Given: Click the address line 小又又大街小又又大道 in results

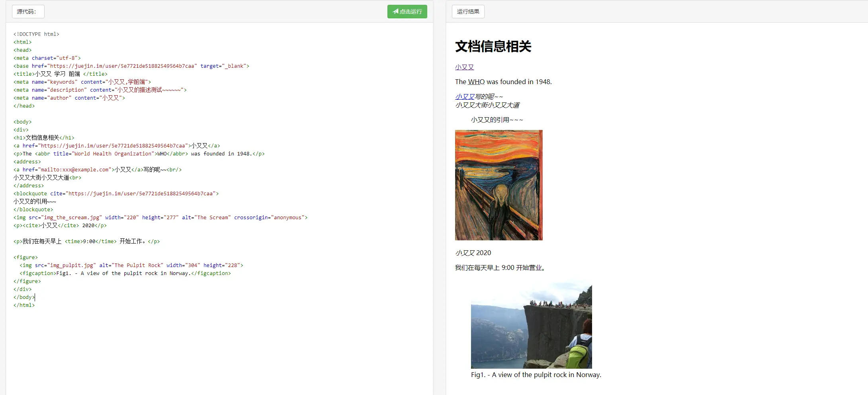Looking at the screenshot, I should pos(487,105).
